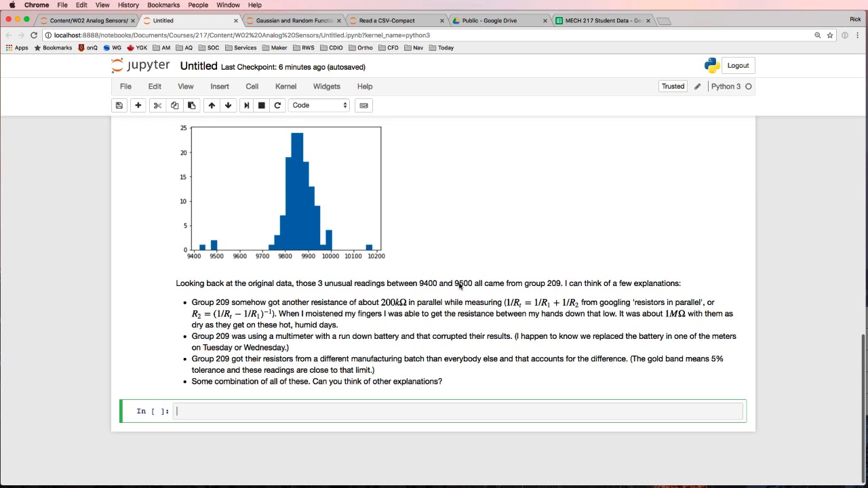Open the RWS bookmarks folder

coord(304,47)
